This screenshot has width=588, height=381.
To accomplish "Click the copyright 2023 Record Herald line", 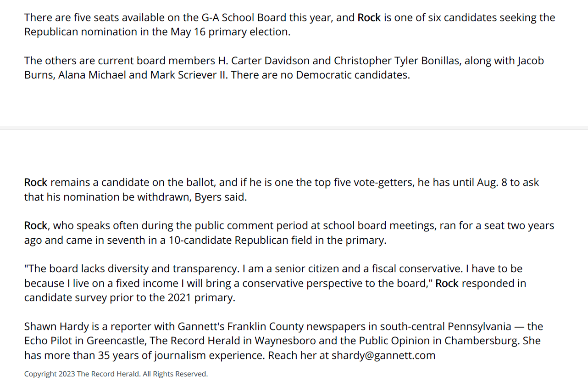I will pos(116,374).
